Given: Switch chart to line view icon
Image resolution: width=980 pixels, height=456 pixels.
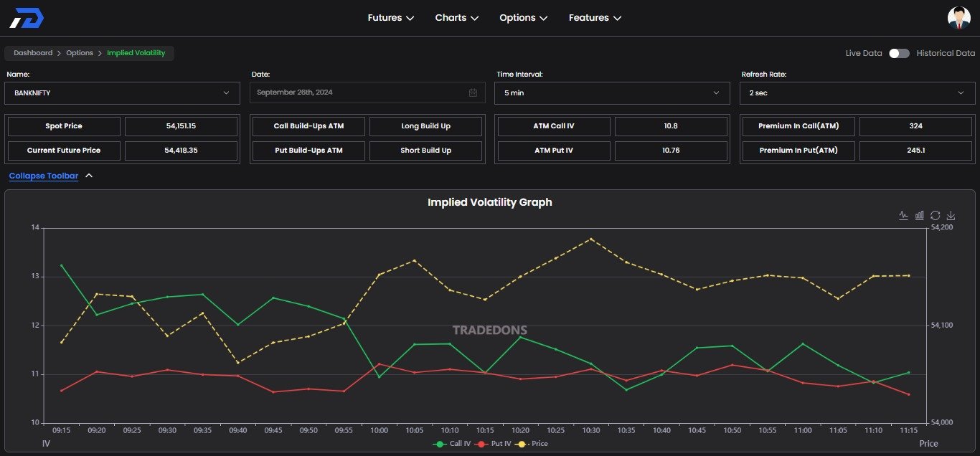Looking at the screenshot, I should (903, 215).
